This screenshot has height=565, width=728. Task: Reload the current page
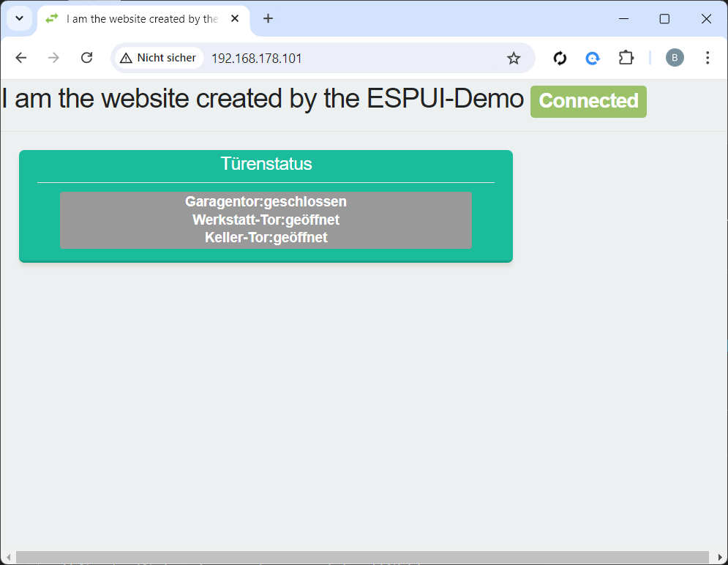pyautogui.click(x=87, y=58)
